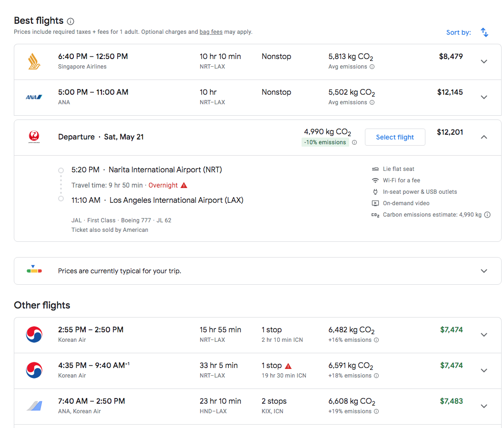Click the warning icon on 19 hr layover stop

coord(288,366)
